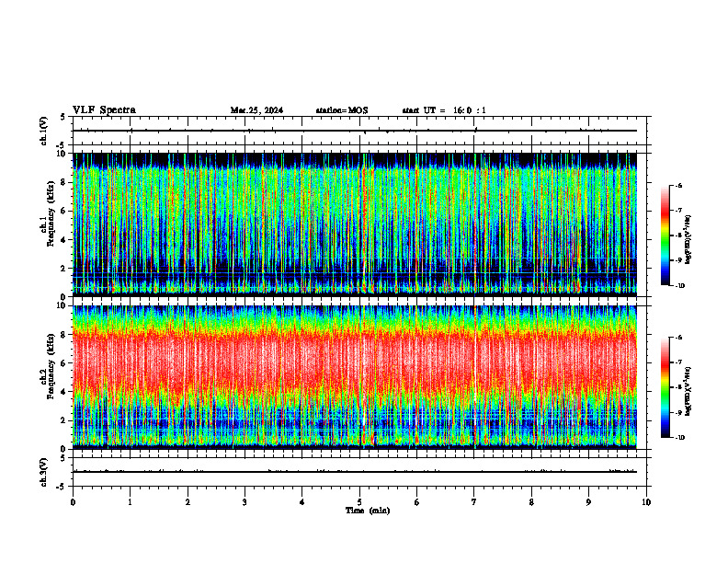Click time axis tick label '3'
The width and height of the screenshot is (728, 563).
click(245, 502)
